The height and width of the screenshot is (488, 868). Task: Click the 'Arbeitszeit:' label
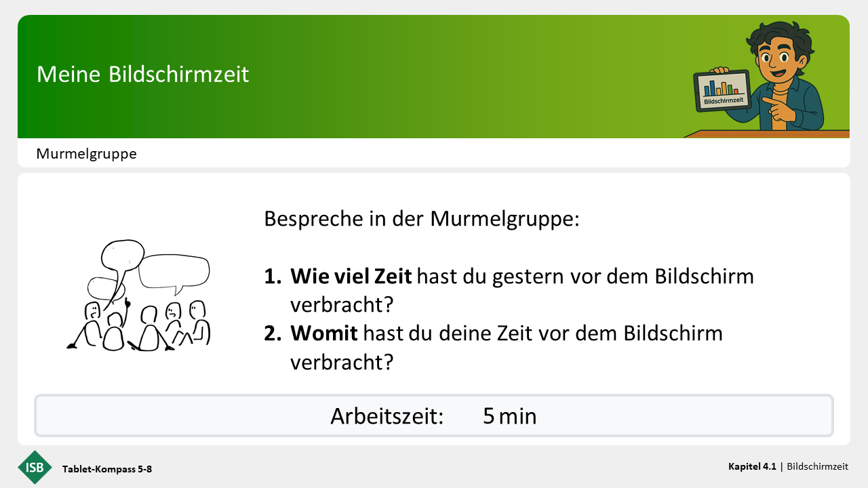(387, 415)
